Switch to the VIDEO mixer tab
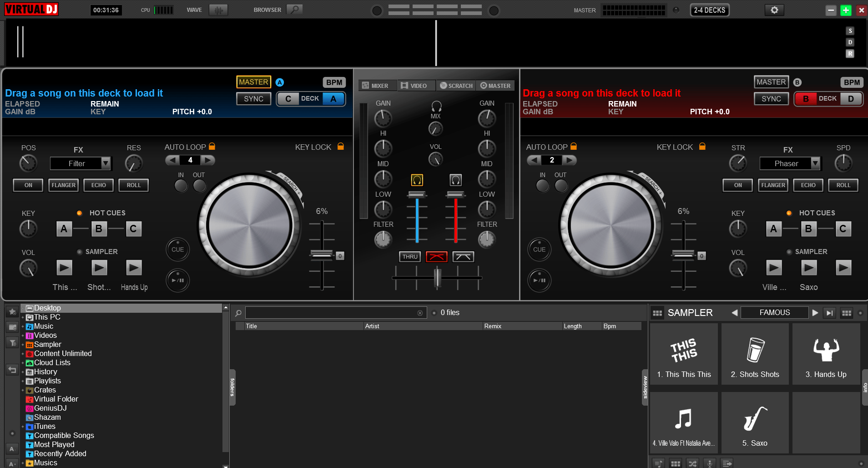This screenshot has width=868, height=468. (x=415, y=85)
